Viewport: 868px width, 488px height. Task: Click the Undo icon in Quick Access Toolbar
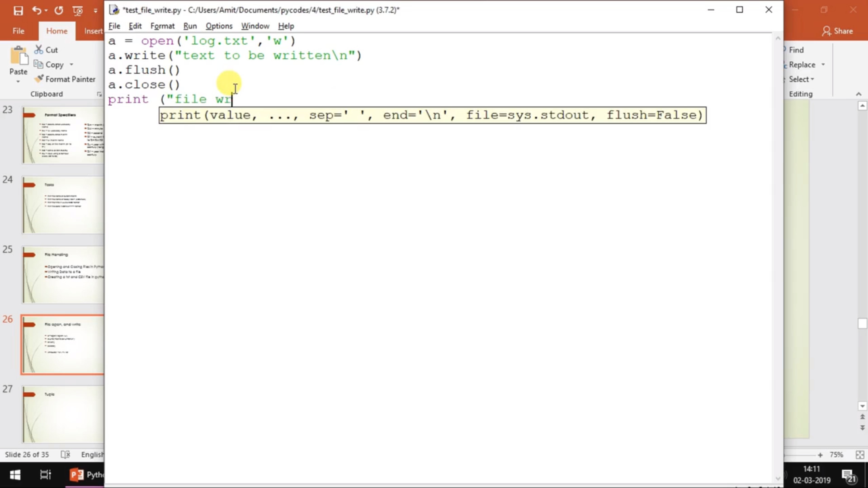(37, 10)
